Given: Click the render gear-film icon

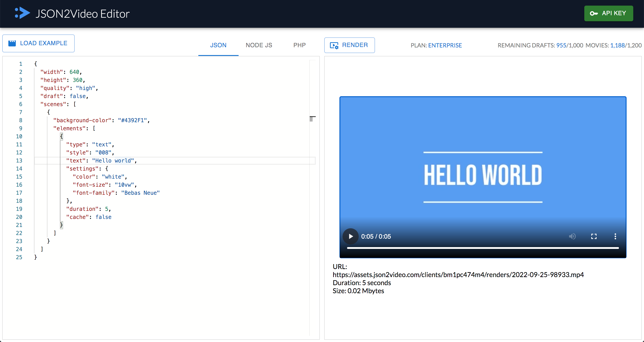Looking at the screenshot, I should click(334, 45).
